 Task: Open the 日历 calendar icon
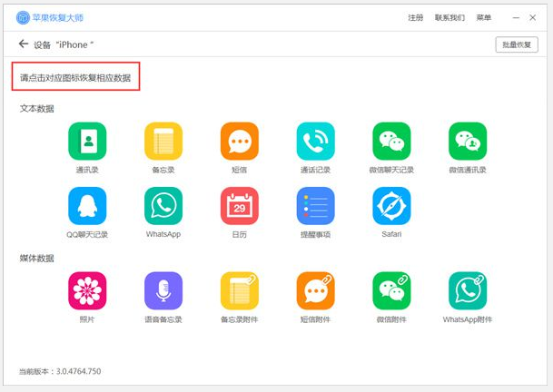point(240,206)
